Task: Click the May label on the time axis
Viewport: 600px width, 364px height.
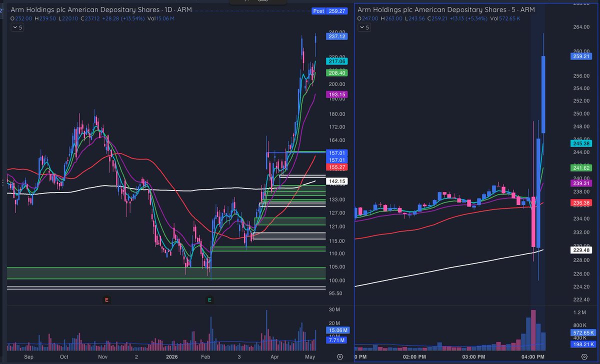Action: [x=310, y=357]
